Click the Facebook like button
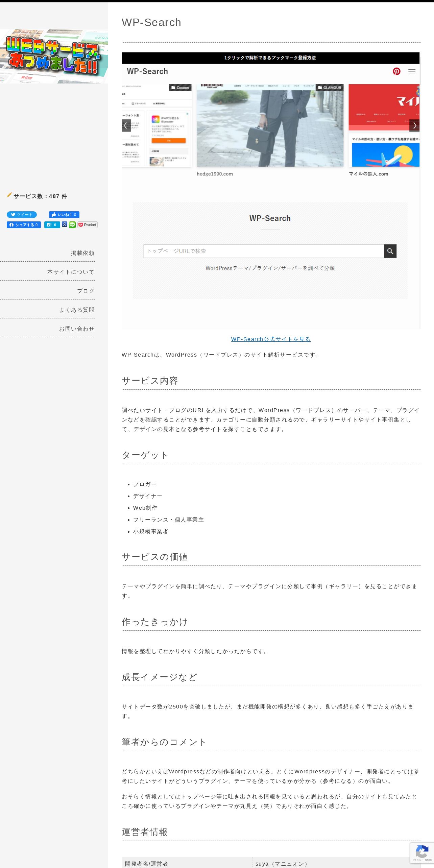 [64, 215]
